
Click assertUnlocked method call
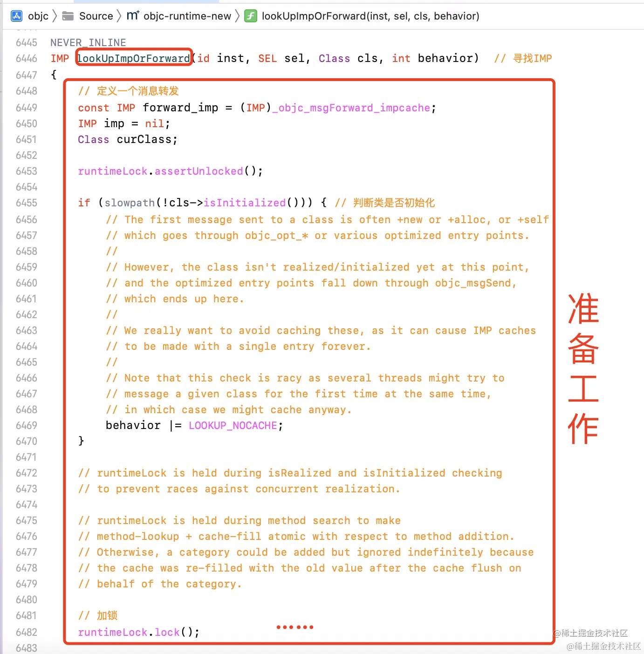point(199,171)
